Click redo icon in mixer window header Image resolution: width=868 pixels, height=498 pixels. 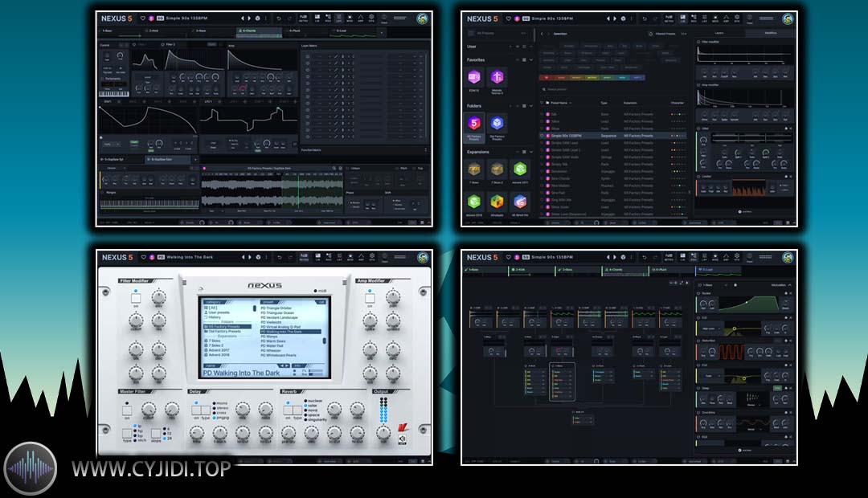(x=656, y=257)
